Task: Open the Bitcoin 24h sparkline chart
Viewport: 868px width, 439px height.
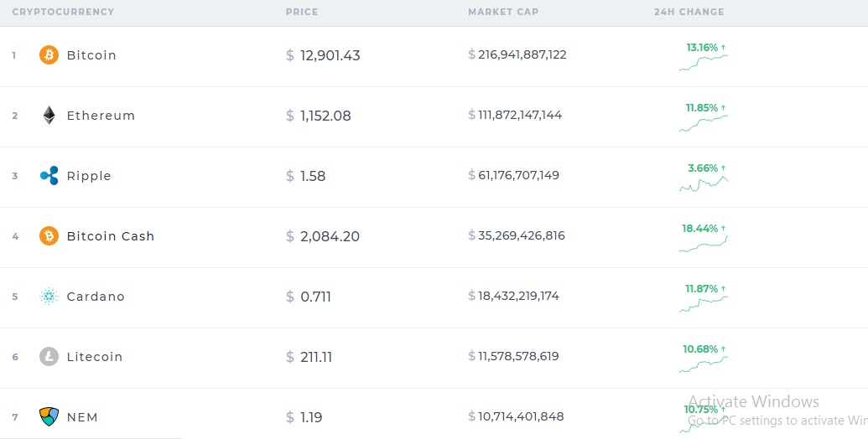Action: click(x=704, y=64)
